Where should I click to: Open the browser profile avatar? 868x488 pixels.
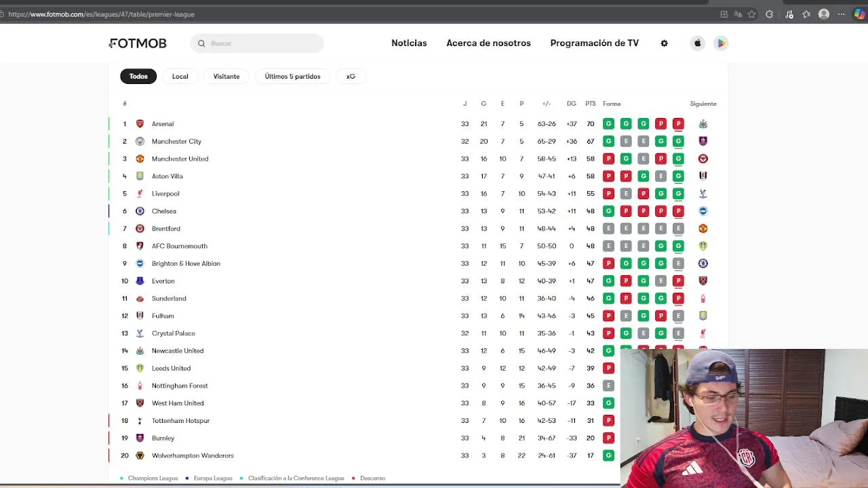(x=824, y=14)
